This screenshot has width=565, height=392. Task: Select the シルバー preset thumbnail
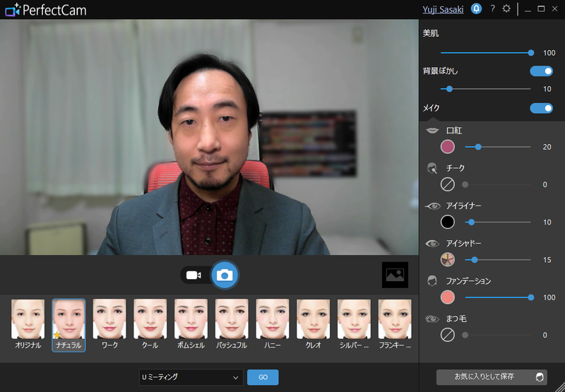pyautogui.click(x=354, y=319)
